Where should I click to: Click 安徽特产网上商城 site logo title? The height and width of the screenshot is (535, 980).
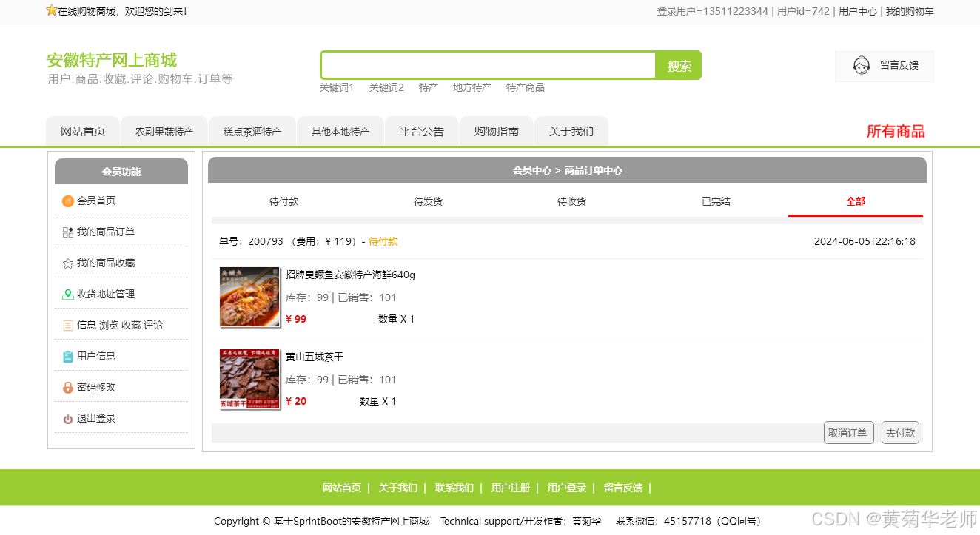112,60
